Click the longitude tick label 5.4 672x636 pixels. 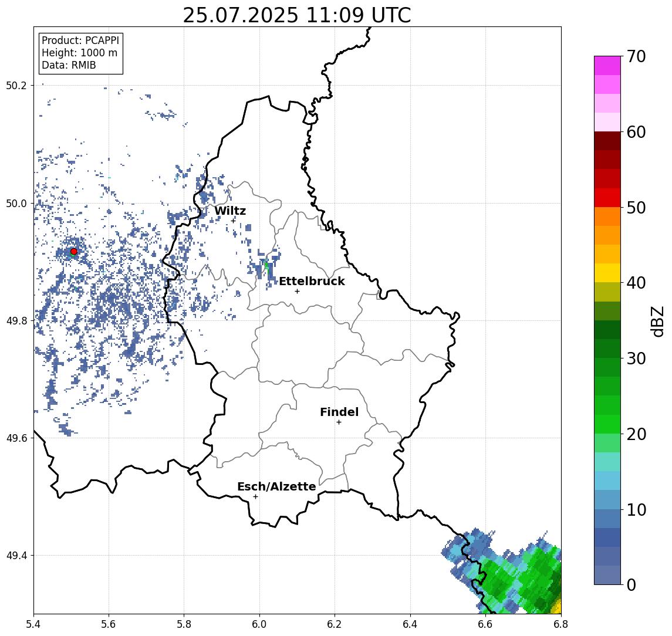[x=34, y=624]
